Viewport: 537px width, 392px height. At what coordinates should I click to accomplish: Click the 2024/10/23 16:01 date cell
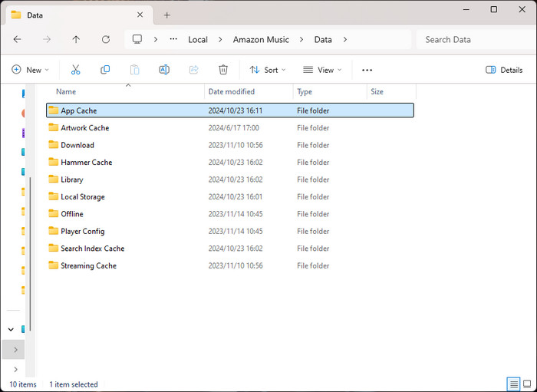pos(236,196)
